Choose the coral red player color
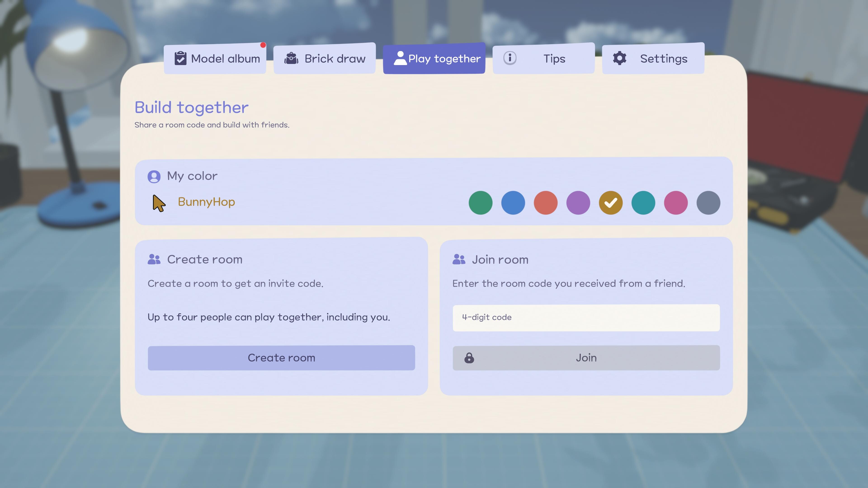Screen dimensions: 868x488 (x=545, y=203)
